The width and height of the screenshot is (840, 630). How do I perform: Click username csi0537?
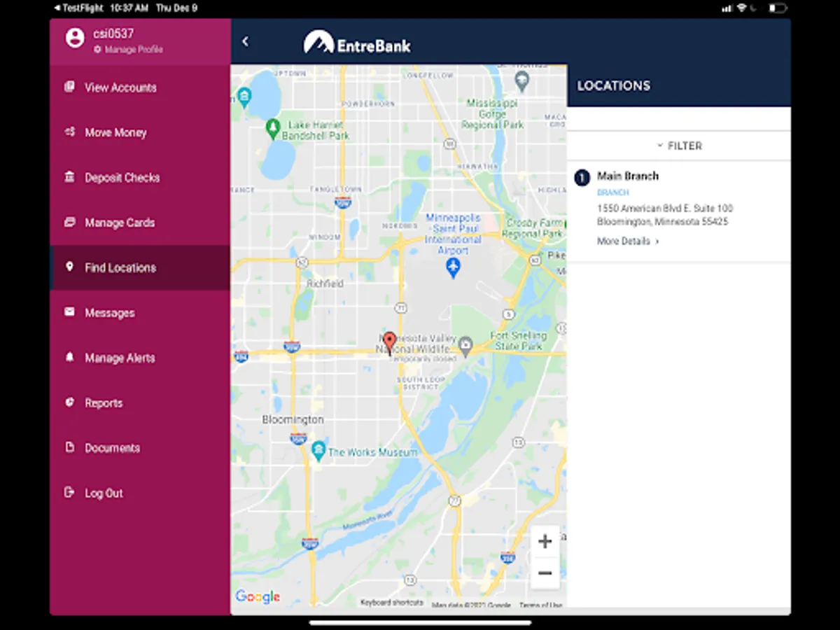[x=113, y=34]
